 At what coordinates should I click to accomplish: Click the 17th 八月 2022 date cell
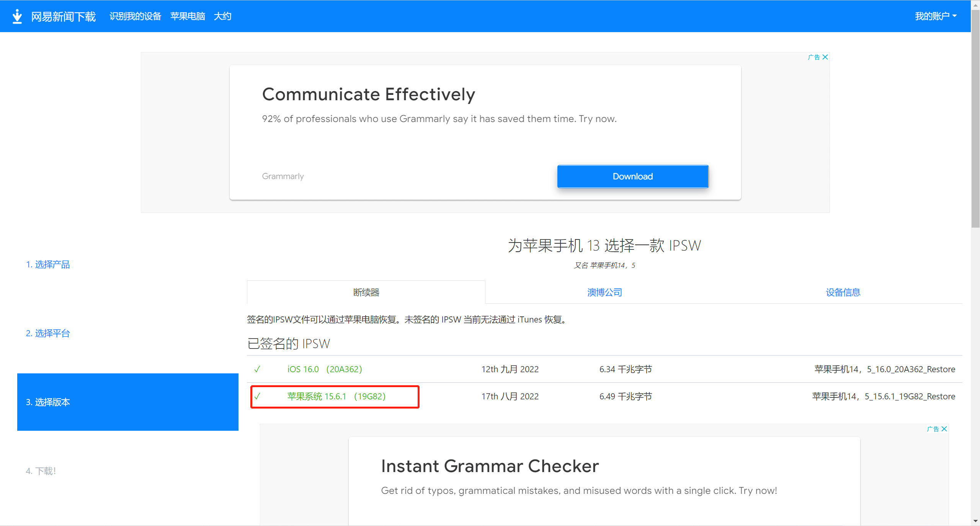click(510, 396)
